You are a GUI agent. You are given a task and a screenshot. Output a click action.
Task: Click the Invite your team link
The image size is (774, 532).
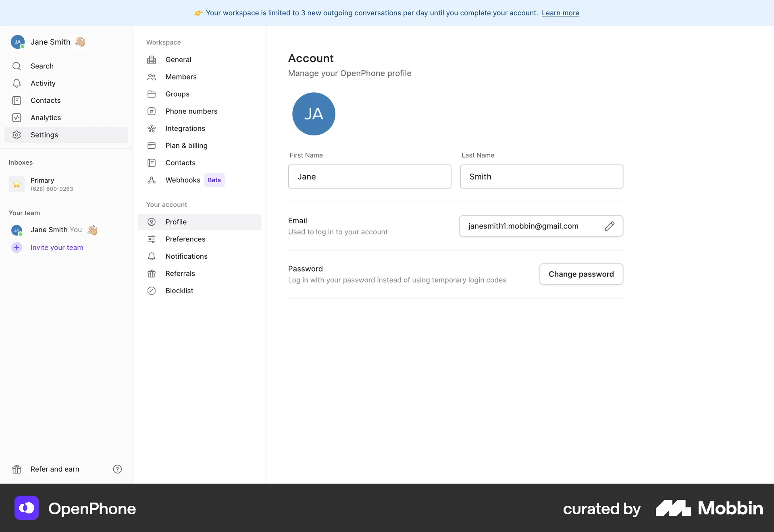[57, 247]
